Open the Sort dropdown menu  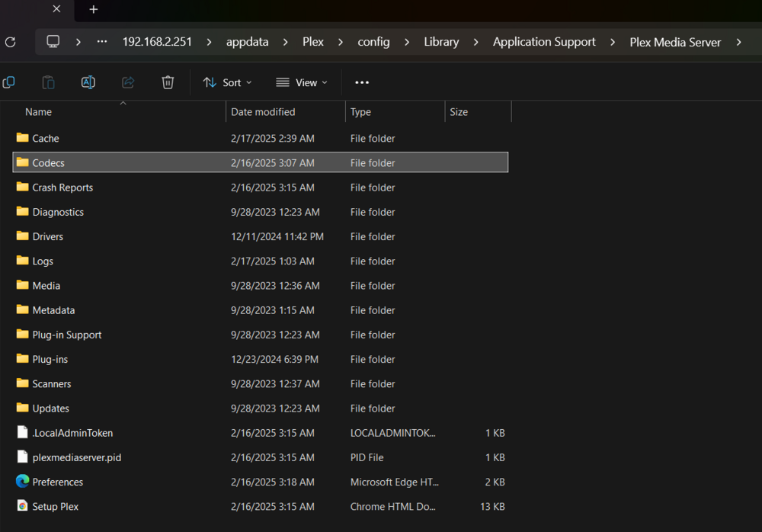point(227,82)
